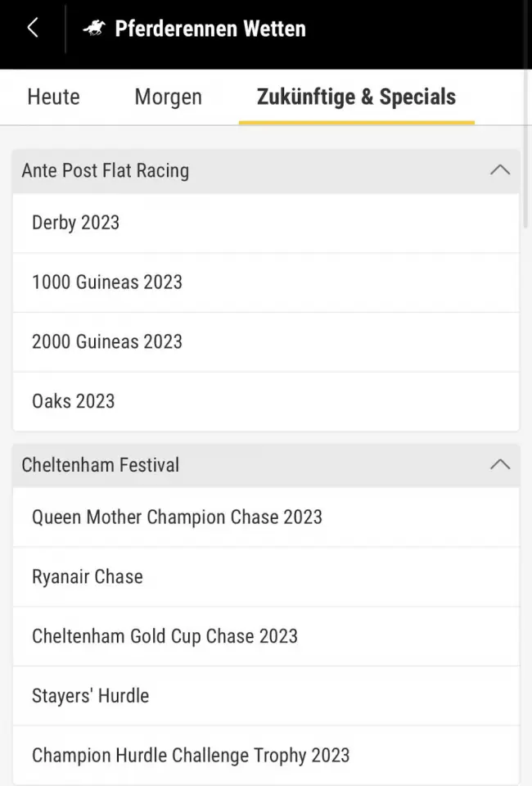
Task: Click the Cheltenham Festival header title
Action: click(100, 465)
